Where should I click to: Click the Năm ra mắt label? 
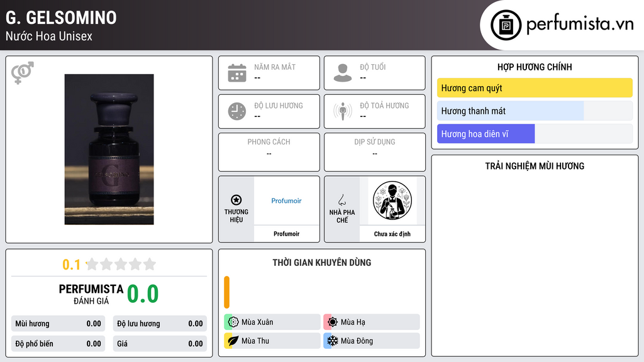tap(275, 67)
